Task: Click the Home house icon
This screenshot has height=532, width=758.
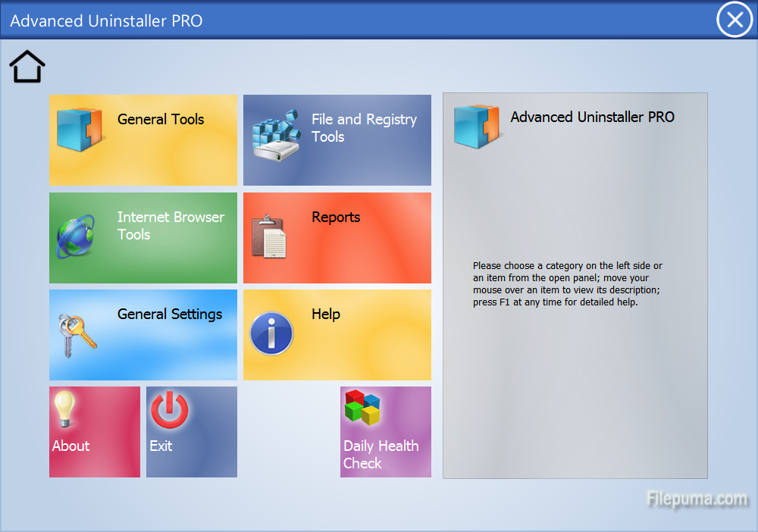Action: coord(27,67)
